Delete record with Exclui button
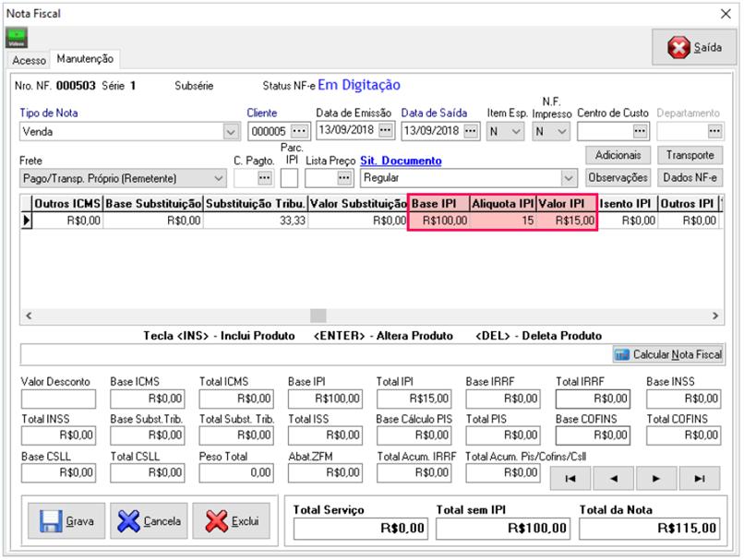Viewport: 744px width, 560px height. click(x=232, y=520)
